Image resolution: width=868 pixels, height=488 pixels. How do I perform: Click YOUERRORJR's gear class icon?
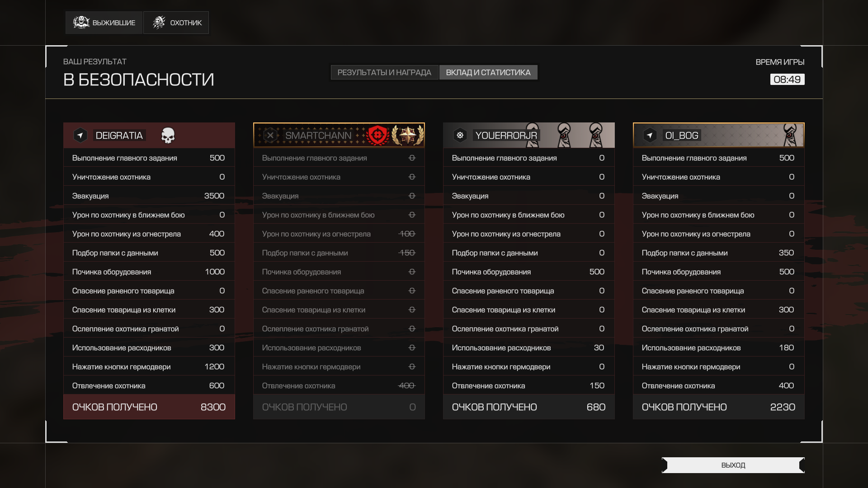460,135
